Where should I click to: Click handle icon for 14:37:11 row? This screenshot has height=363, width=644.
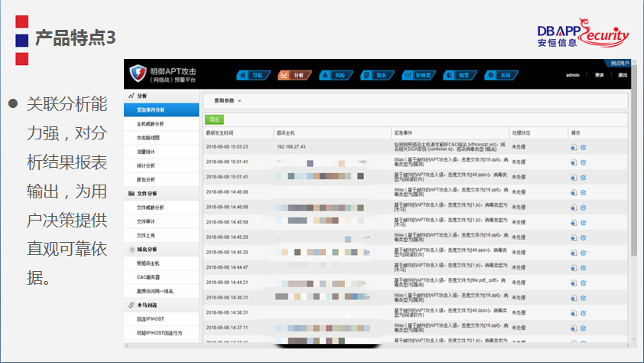[584, 328]
